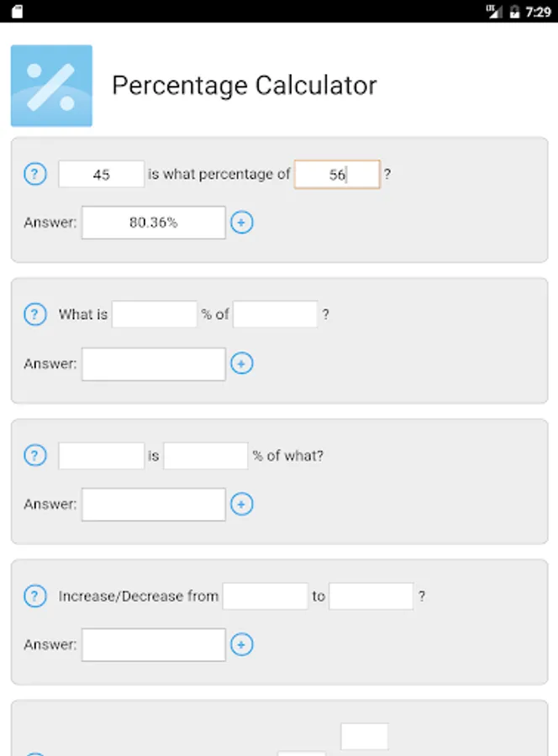Click the 'from' field in Increase/Decrease section
The height and width of the screenshot is (756, 558).
pos(265,596)
